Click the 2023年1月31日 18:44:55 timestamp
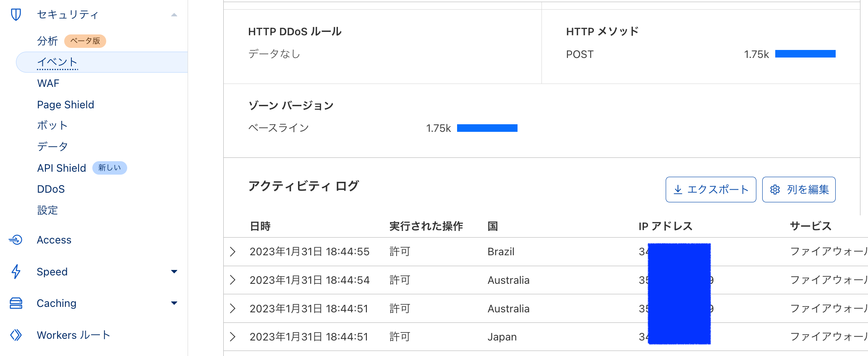Screen dimensions: 868x356 tap(310, 251)
